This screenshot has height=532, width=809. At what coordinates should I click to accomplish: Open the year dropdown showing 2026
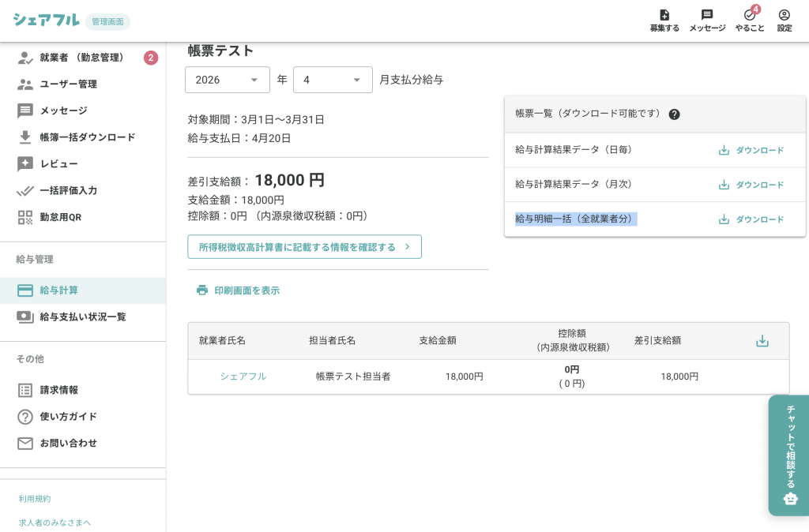pyautogui.click(x=227, y=80)
